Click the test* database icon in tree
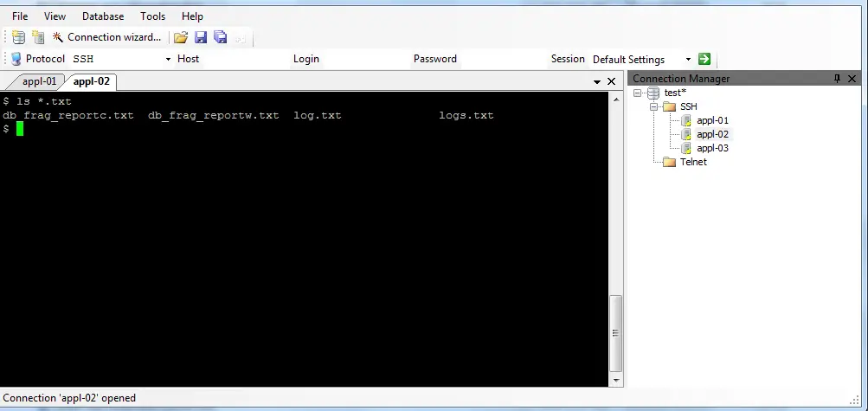This screenshot has height=411, width=868. 653,93
